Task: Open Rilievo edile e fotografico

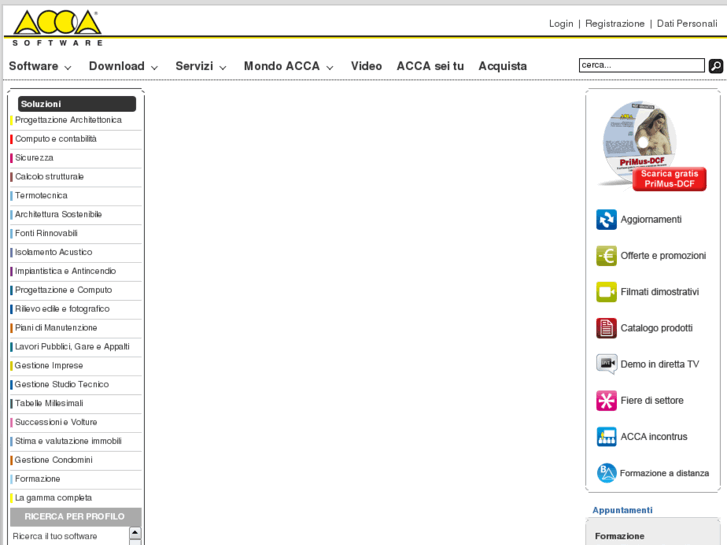Action: pos(62,309)
